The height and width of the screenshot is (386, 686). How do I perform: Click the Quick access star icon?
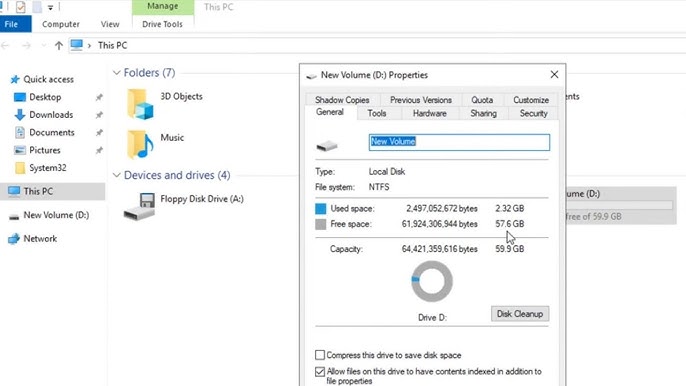pyautogui.click(x=15, y=79)
